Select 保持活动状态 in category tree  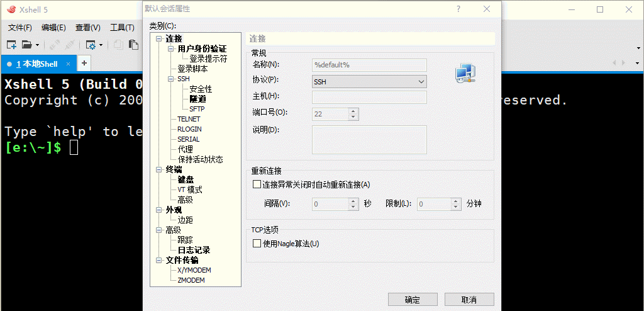201,159
